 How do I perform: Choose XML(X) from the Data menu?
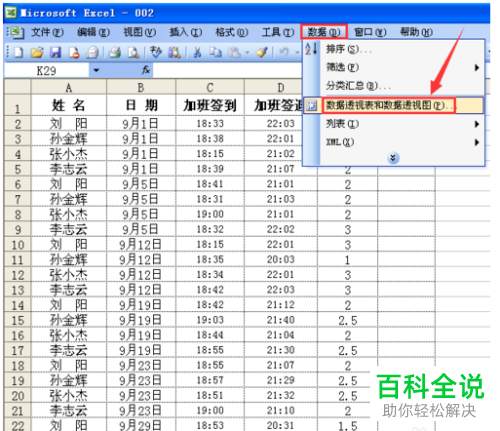[394, 142]
